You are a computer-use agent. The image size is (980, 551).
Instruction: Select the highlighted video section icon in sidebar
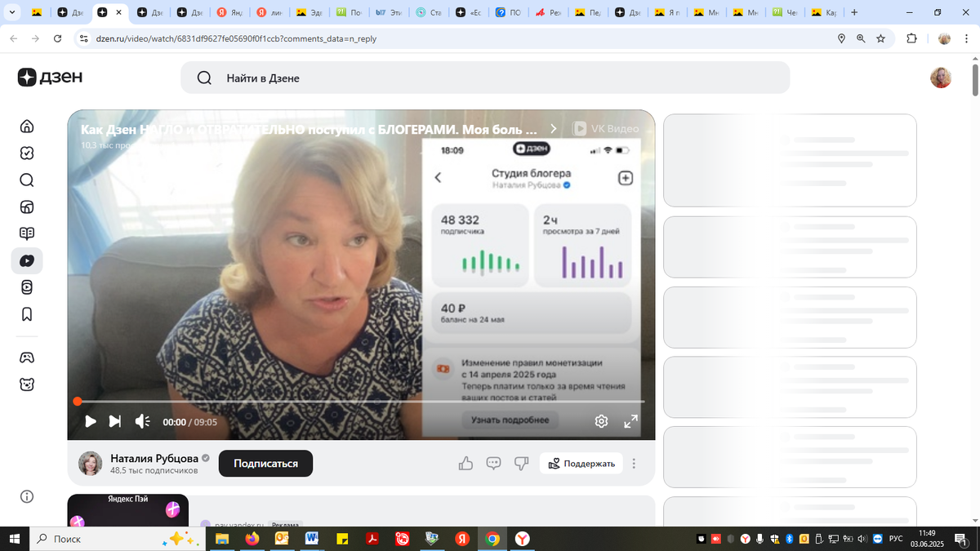tap(27, 261)
